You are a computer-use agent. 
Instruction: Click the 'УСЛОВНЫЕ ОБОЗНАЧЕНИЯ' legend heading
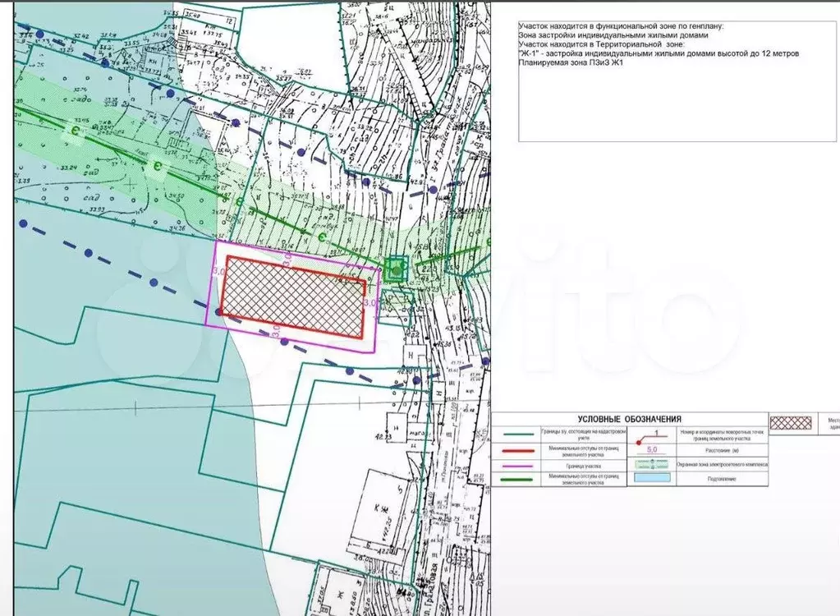click(629, 420)
